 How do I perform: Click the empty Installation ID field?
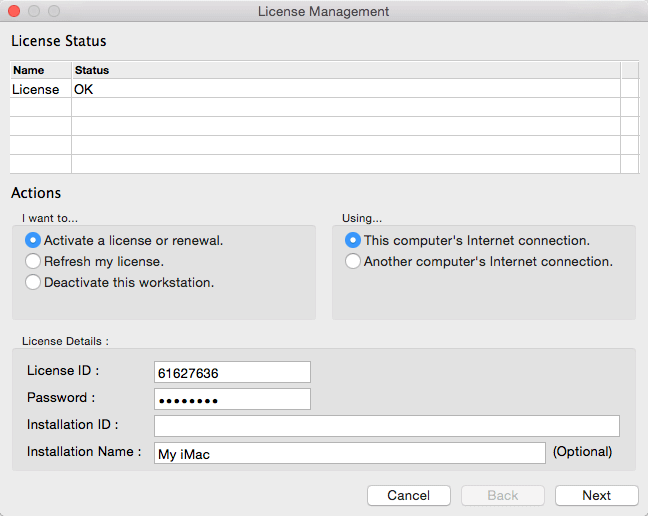(x=386, y=426)
